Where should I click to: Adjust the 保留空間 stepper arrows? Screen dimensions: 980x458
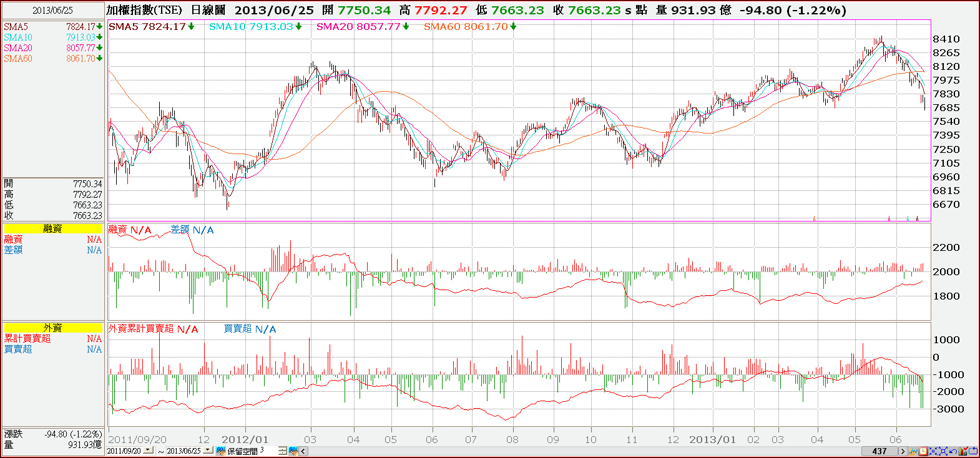pos(283,451)
